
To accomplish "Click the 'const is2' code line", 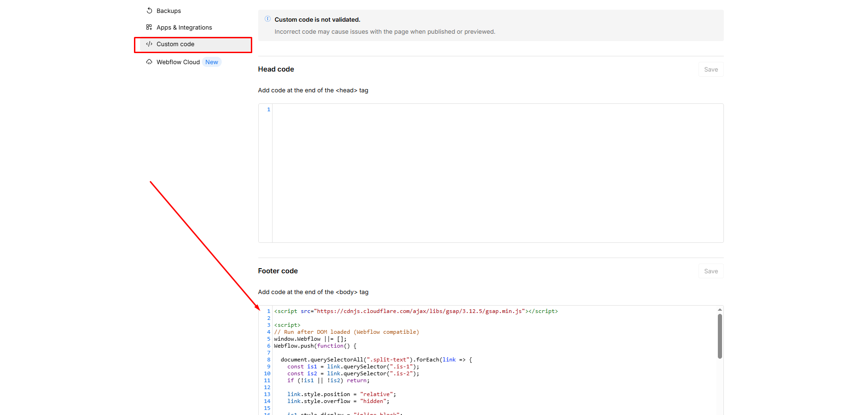I will coord(353,373).
